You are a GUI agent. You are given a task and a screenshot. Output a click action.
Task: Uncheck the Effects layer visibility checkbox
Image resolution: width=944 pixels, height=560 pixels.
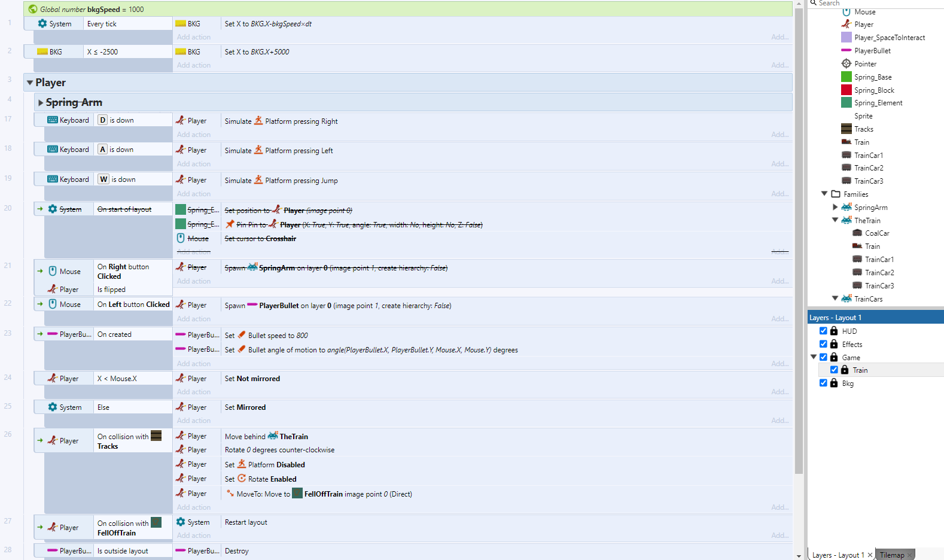[x=823, y=344]
